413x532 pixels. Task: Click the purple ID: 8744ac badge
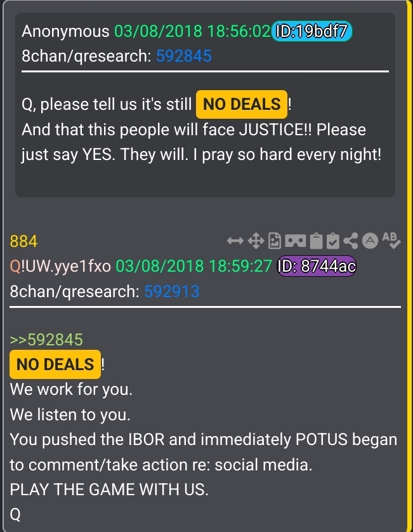click(x=317, y=266)
